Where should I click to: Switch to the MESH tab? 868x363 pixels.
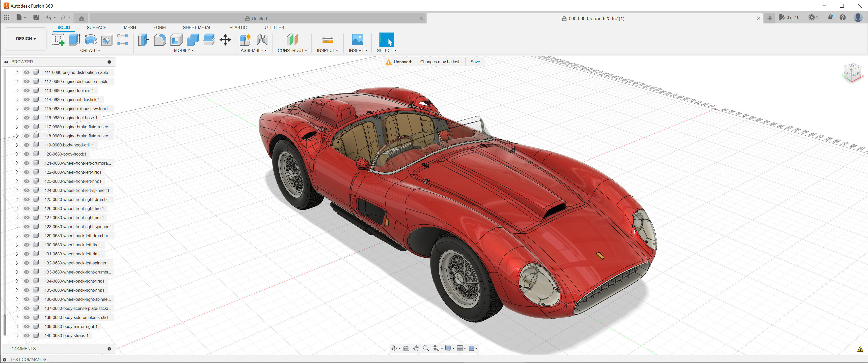(x=130, y=28)
